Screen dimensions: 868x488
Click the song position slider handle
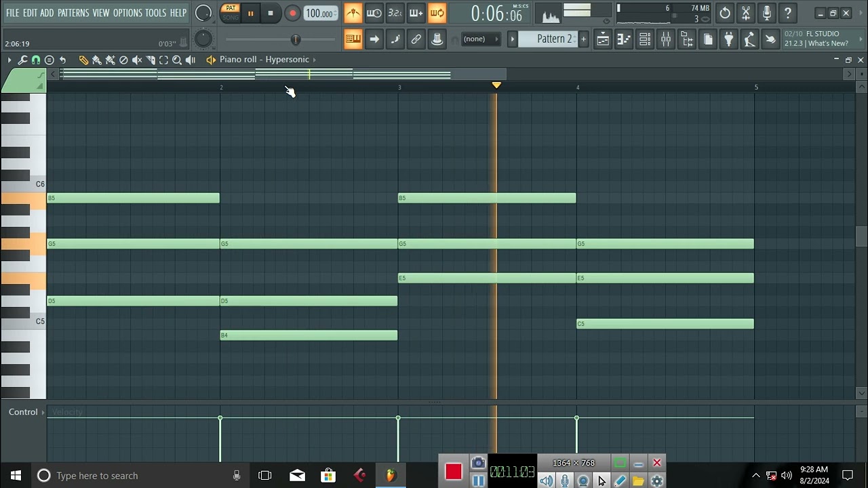(x=295, y=39)
